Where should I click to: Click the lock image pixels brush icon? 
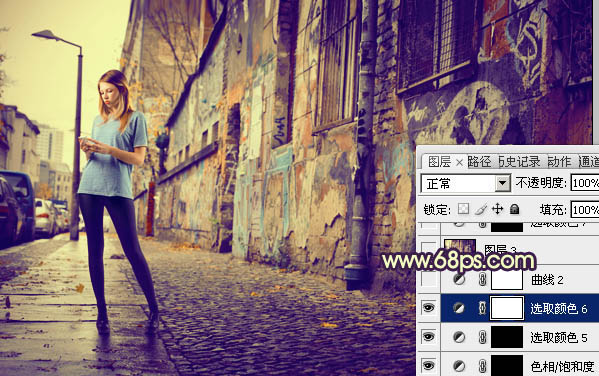(481, 209)
